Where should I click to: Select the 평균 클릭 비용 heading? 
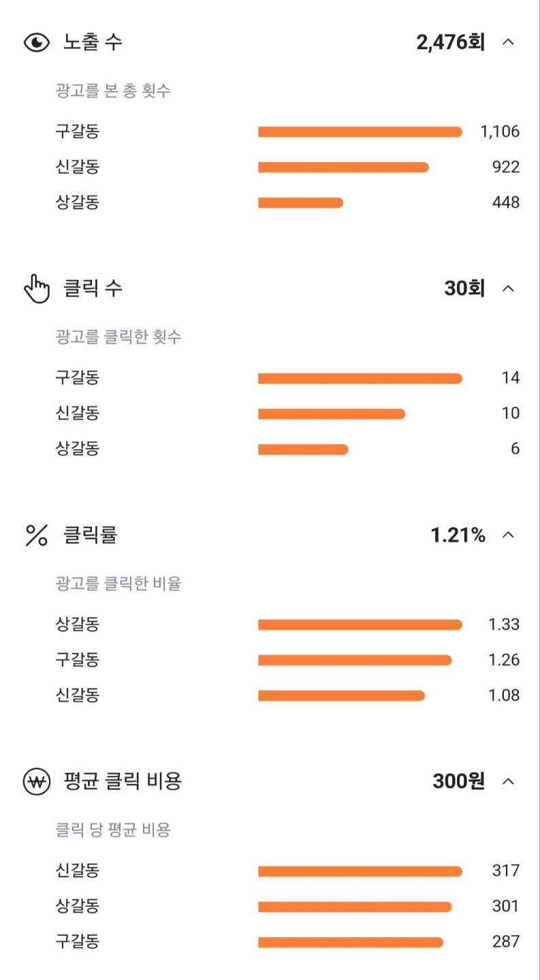pyautogui.click(x=123, y=781)
